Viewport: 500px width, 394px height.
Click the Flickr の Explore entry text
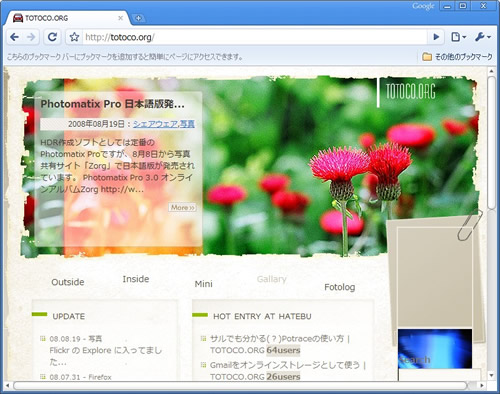click(x=106, y=356)
